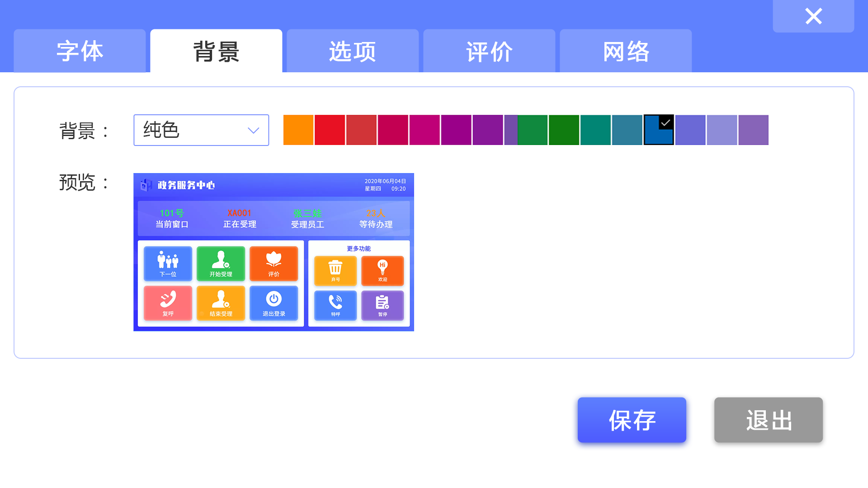Click the 2020年06月04日 date in preview

[x=385, y=181]
